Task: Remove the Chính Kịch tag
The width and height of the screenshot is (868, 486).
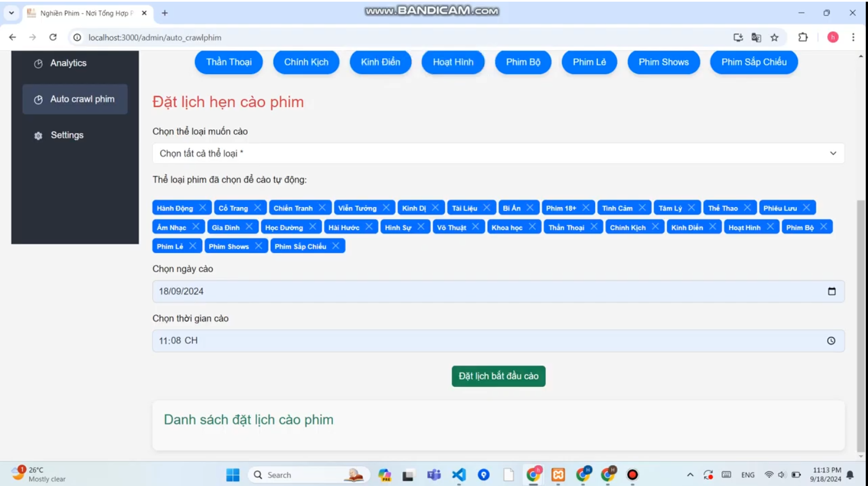Action: pos(655,227)
